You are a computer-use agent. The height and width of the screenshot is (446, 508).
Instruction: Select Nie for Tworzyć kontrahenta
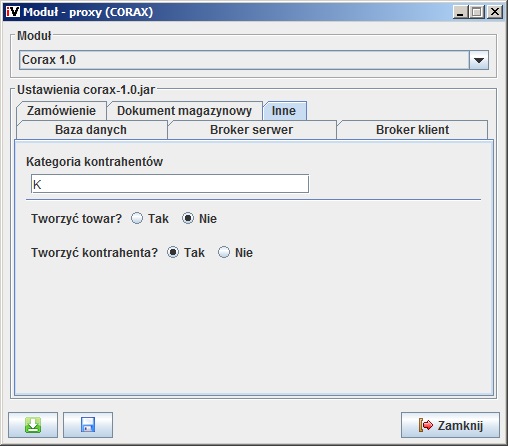pyautogui.click(x=224, y=252)
